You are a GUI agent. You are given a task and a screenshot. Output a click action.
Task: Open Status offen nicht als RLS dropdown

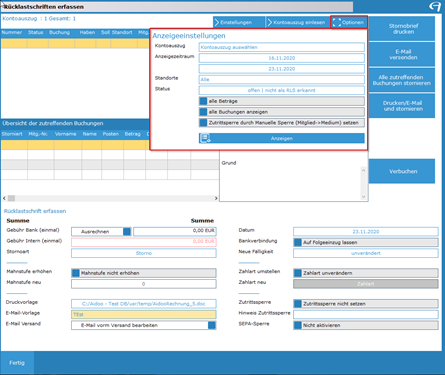[x=282, y=90]
